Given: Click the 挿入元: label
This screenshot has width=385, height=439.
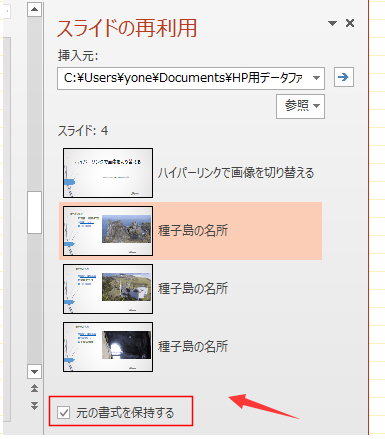Looking at the screenshot, I should coord(78,55).
